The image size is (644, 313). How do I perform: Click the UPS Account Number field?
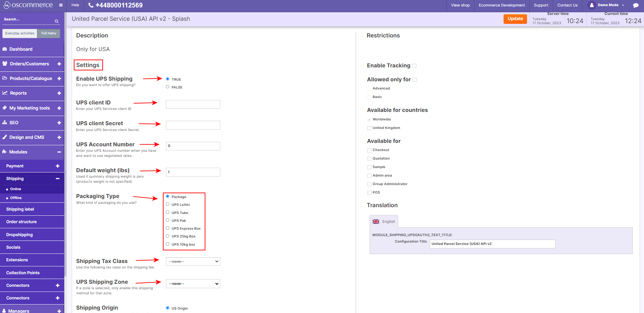[193, 146]
